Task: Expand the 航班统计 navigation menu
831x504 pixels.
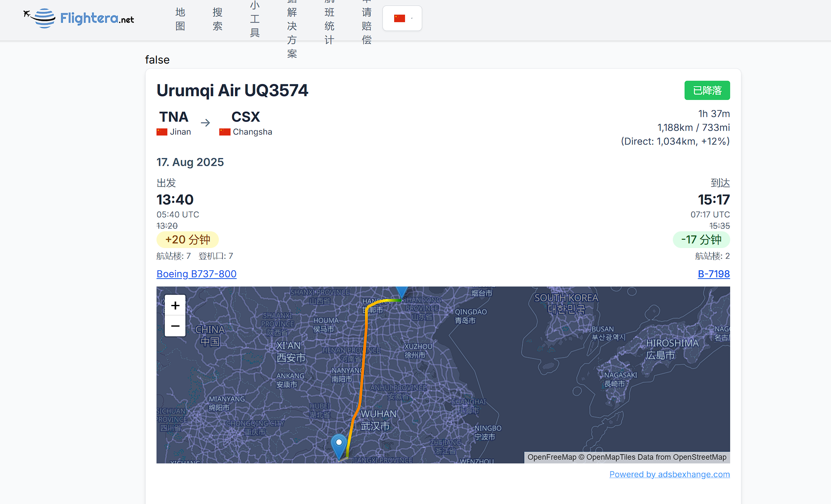Action: point(329,25)
